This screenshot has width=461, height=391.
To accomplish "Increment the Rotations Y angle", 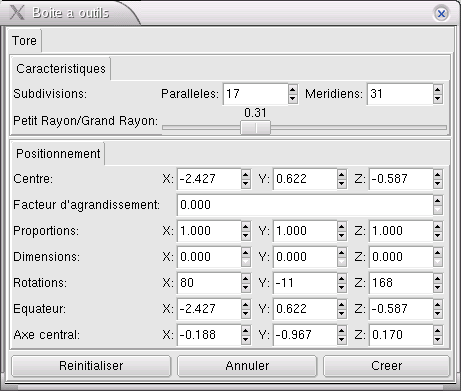I will point(342,278).
